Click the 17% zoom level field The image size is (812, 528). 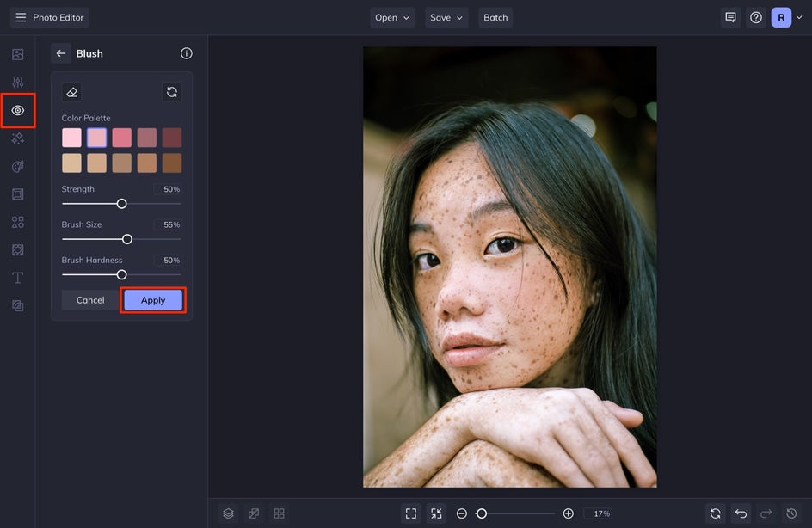[x=598, y=513]
